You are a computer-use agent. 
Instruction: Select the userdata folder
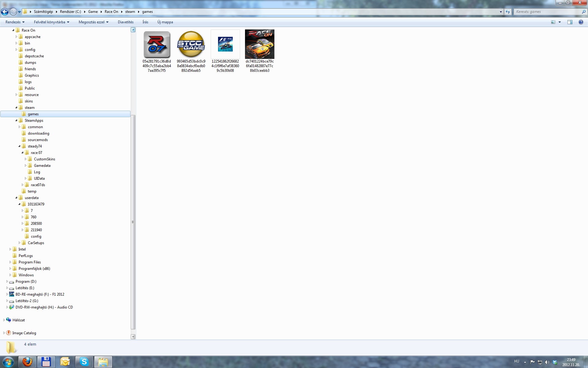click(31, 197)
